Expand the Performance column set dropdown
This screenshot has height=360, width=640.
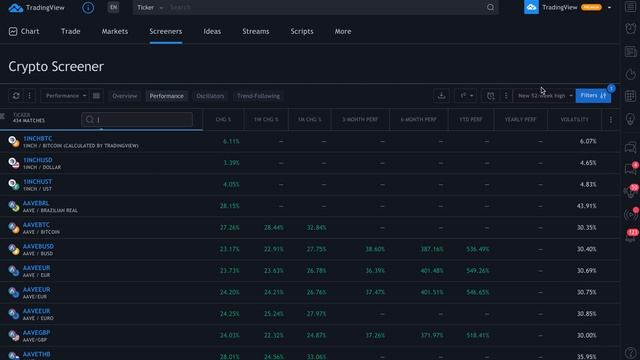(x=65, y=96)
